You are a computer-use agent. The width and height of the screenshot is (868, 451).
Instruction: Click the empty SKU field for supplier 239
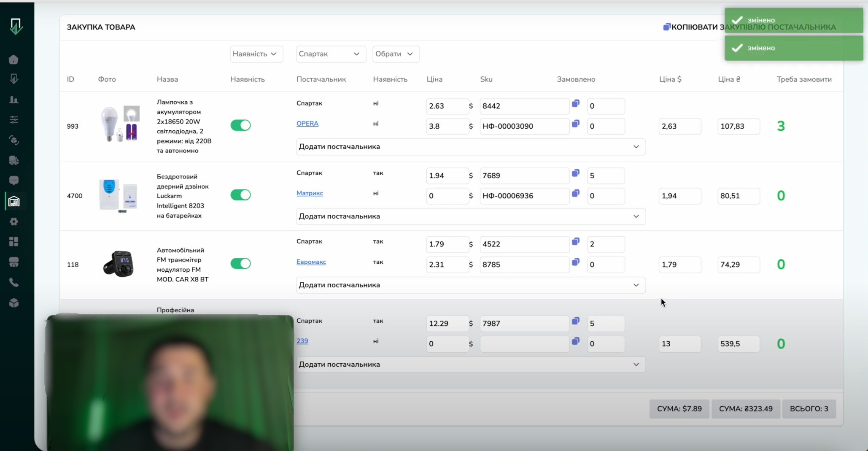(x=524, y=344)
